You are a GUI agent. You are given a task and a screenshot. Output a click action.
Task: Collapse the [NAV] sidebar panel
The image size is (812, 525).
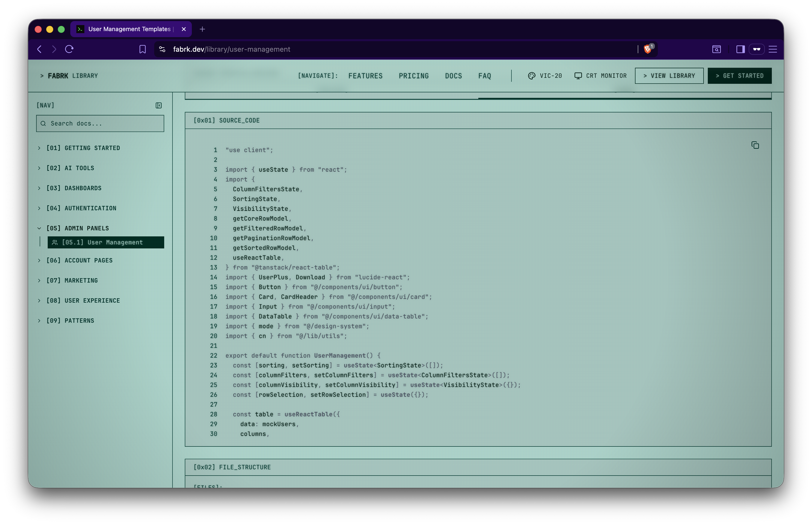tap(158, 105)
